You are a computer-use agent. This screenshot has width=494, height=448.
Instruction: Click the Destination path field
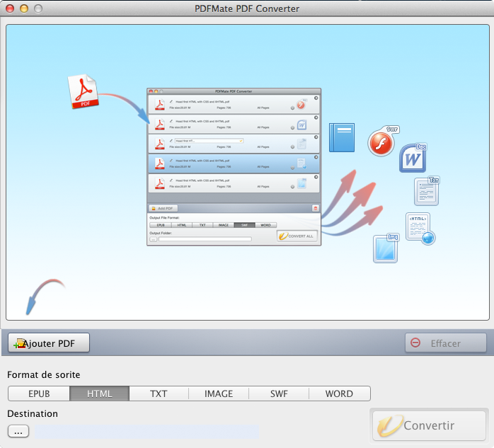pyautogui.click(x=147, y=431)
